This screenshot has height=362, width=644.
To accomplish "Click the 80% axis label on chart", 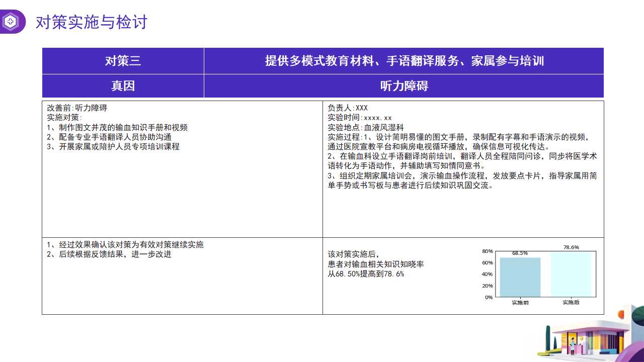I will [487, 251].
